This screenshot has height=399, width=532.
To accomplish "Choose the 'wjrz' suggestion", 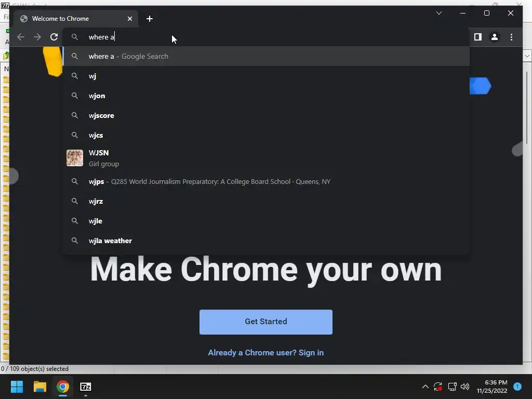I will [267, 201].
